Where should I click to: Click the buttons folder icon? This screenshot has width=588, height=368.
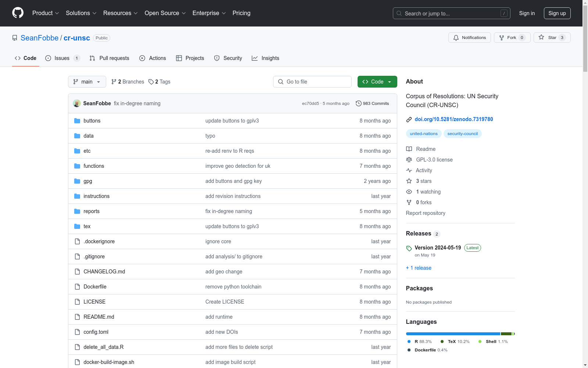click(77, 121)
